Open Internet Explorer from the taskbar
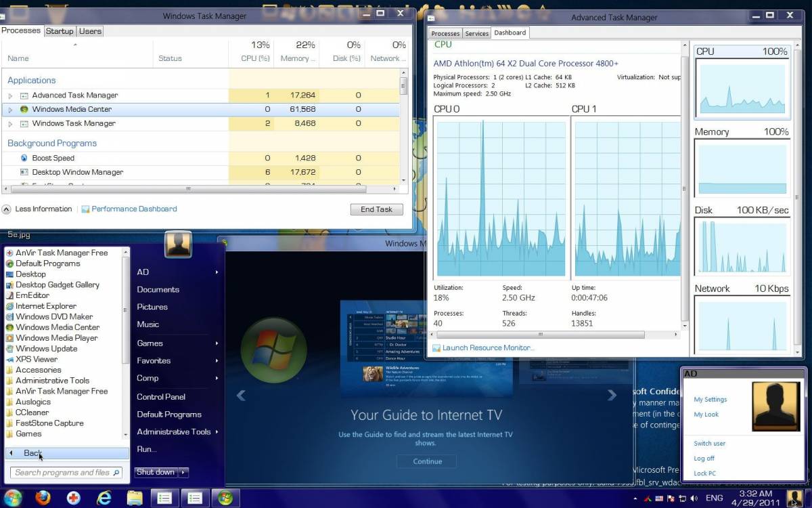The height and width of the screenshot is (508, 812). pyautogui.click(x=104, y=498)
